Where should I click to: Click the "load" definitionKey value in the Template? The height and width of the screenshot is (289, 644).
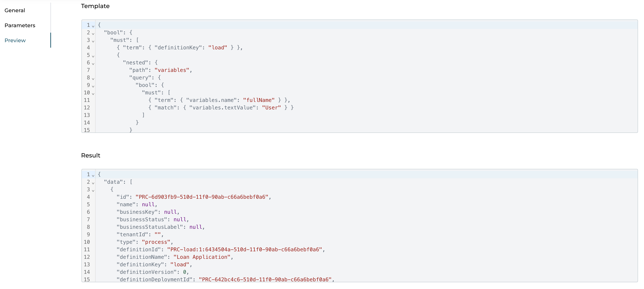tap(218, 47)
